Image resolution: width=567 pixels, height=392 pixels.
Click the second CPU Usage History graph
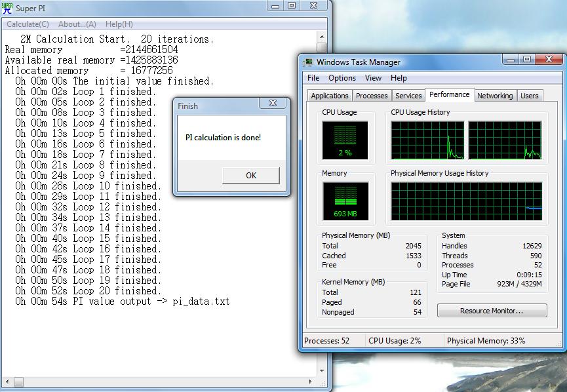(x=505, y=140)
